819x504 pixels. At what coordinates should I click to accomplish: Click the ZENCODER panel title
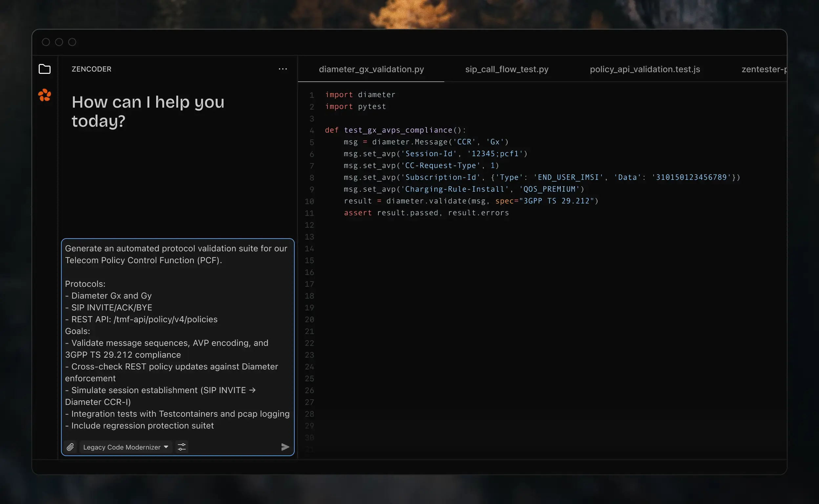point(91,69)
